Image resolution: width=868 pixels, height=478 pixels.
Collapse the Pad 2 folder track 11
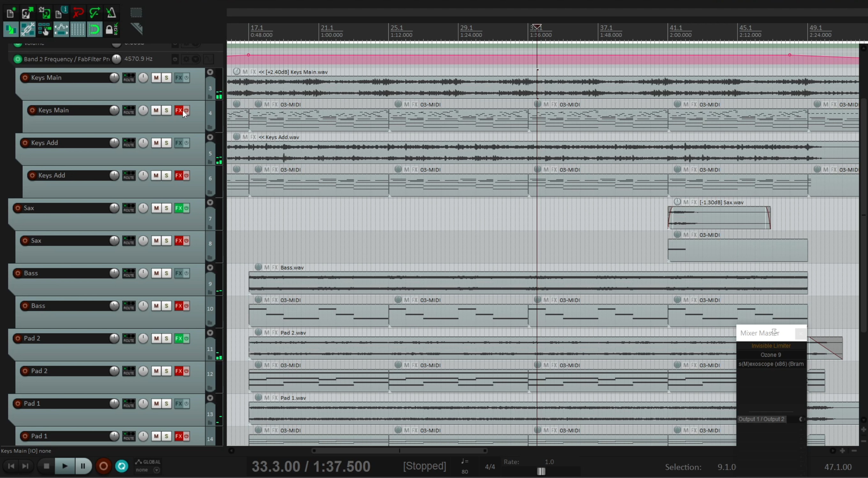(x=210, y=333)
